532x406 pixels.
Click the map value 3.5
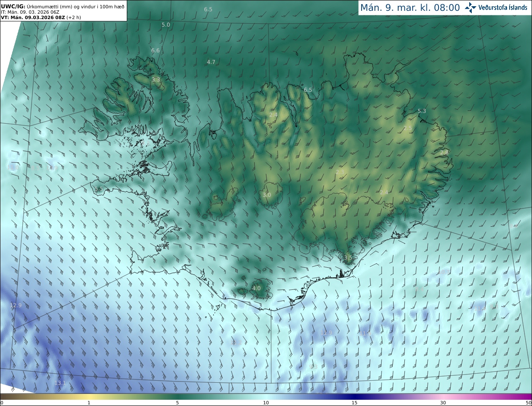pos(348,257)
